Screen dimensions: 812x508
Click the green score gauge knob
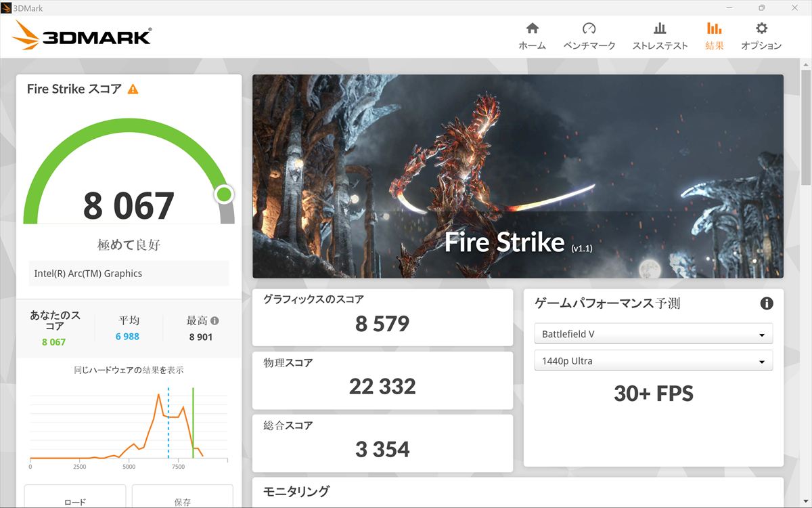click(x=224, y=195)
